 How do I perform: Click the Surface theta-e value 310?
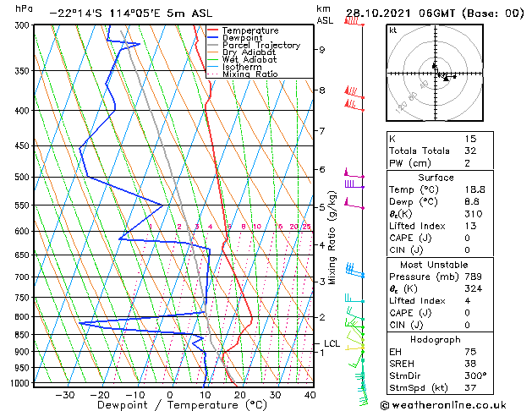pos(474,214)
